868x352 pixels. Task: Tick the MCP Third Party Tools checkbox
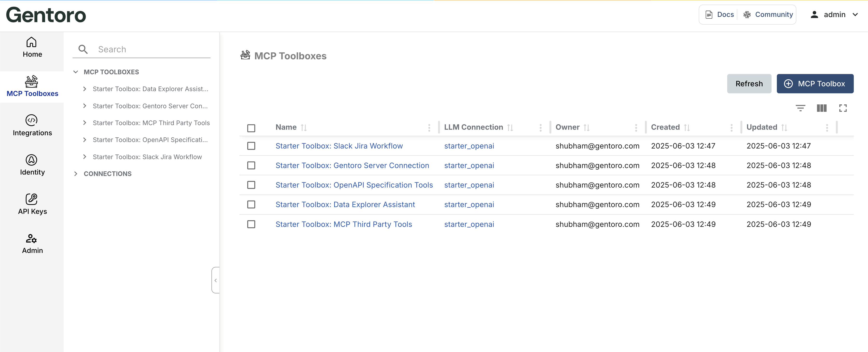click(x=251, y=224)
